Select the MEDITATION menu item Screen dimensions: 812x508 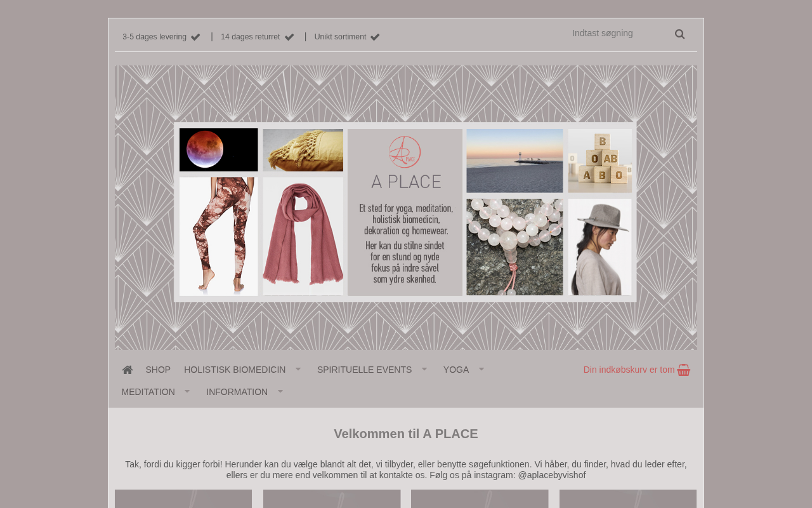pyautogui.click(x=148, y=392)
